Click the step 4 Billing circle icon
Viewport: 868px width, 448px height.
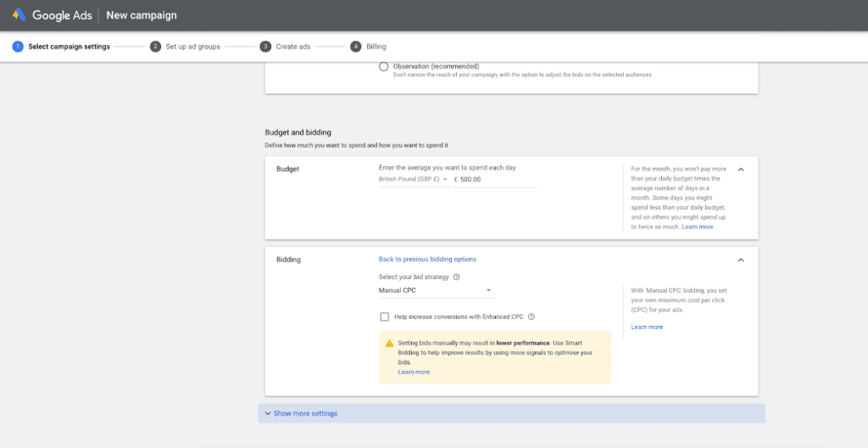click(x=355, y=47)
